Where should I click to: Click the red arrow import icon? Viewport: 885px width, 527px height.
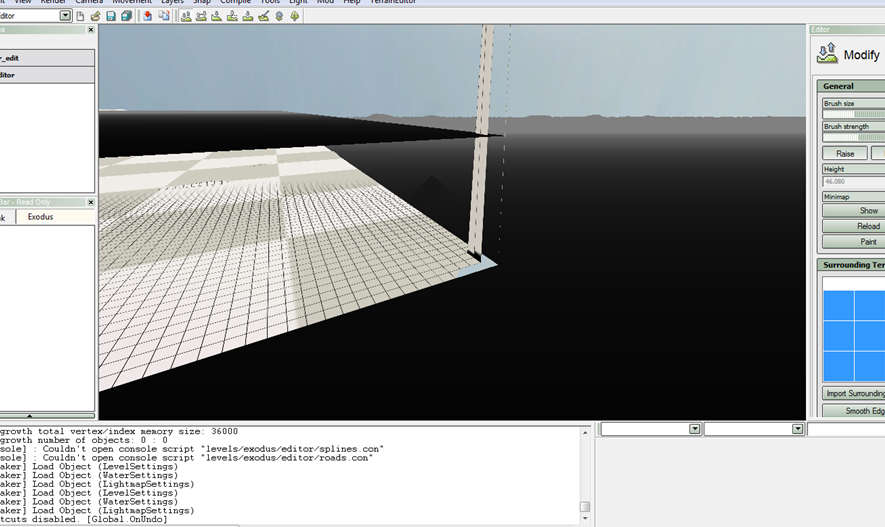(x=148, y=16)
